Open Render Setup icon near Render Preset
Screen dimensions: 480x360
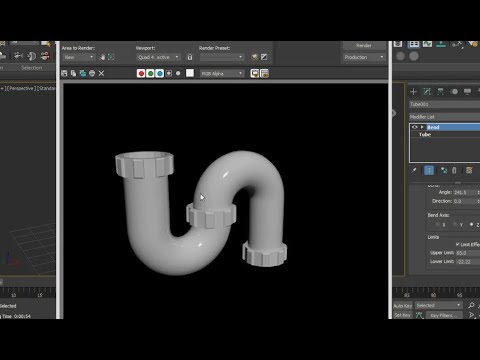tap(255, 57)
